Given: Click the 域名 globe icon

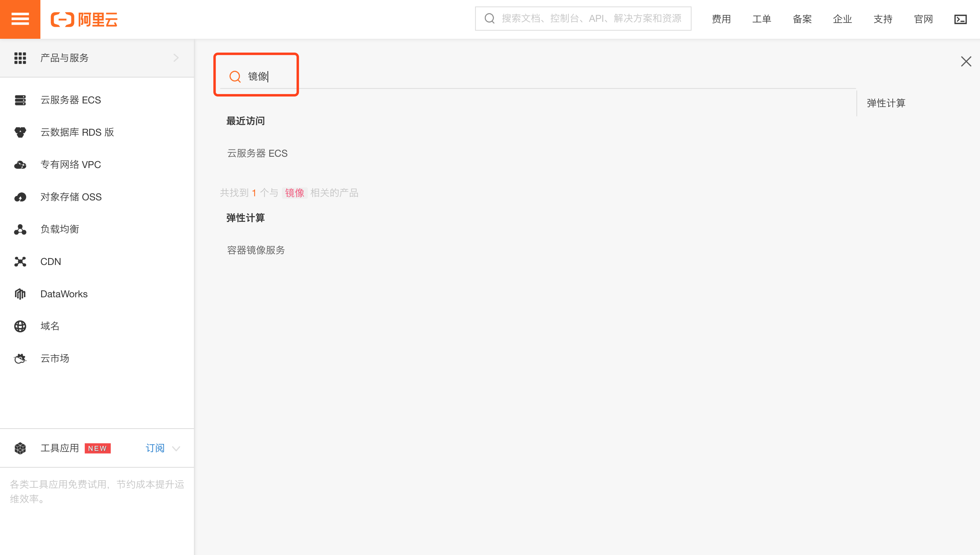Looking at the screenshot, I should coord(20,326).
